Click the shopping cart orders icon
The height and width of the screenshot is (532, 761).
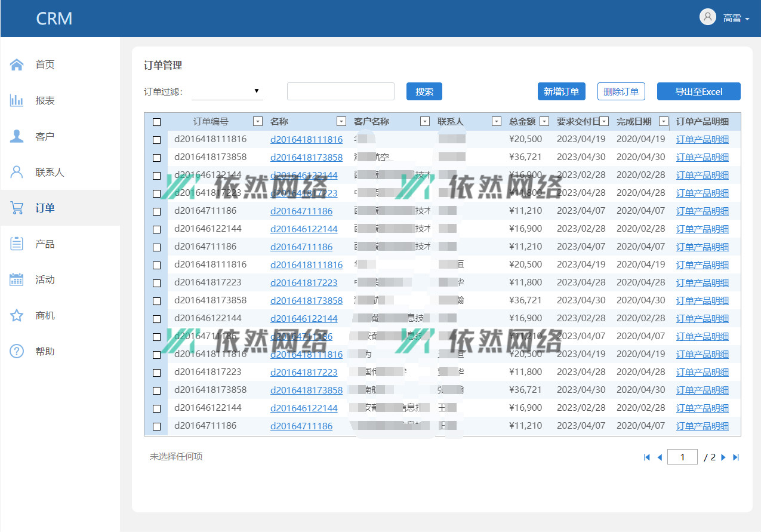point(17,208)
